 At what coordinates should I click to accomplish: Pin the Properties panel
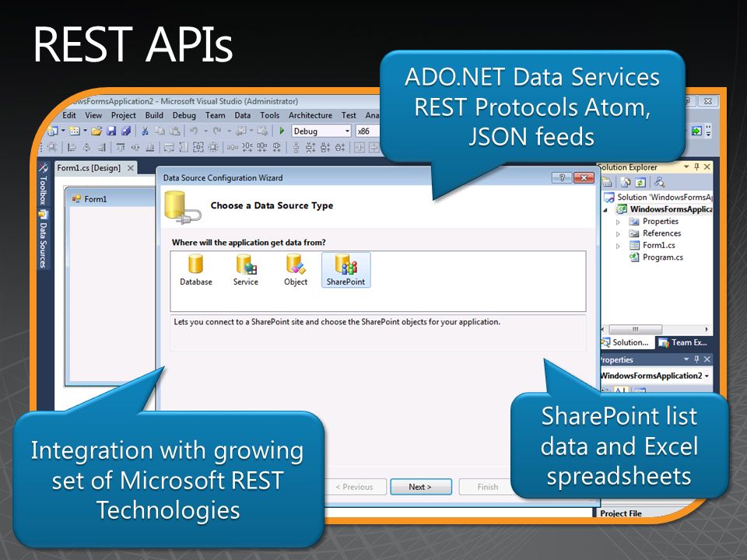696,359
